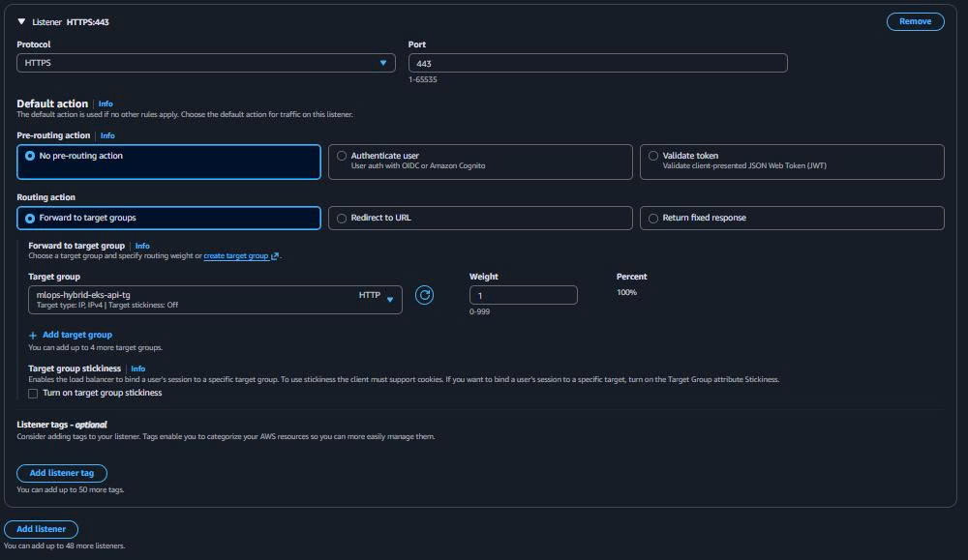Switch routing action to Redirect to URL
The width and height of the screenshot is (968, 560).
pyautogui.click(x=341, y=218)
